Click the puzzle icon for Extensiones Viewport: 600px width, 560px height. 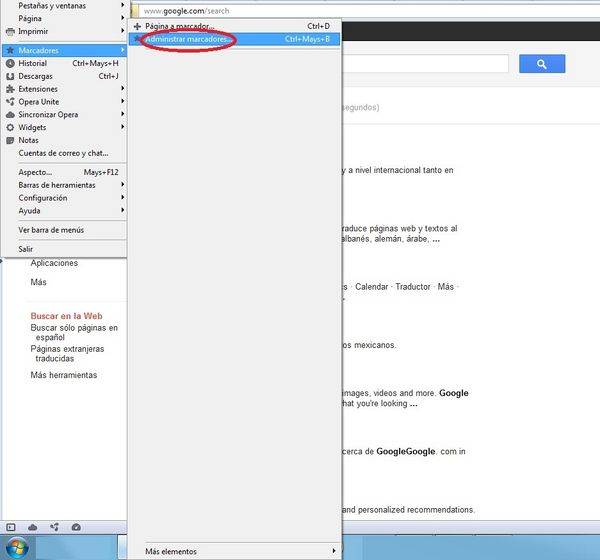click(9, 89)
